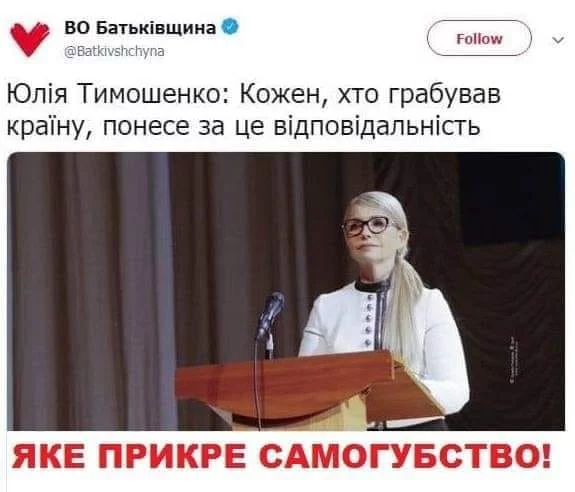The width and height of the screenshot is (575, 492).
Task: Open the red heart Batkivshchyna avatar
Action: 30,39
